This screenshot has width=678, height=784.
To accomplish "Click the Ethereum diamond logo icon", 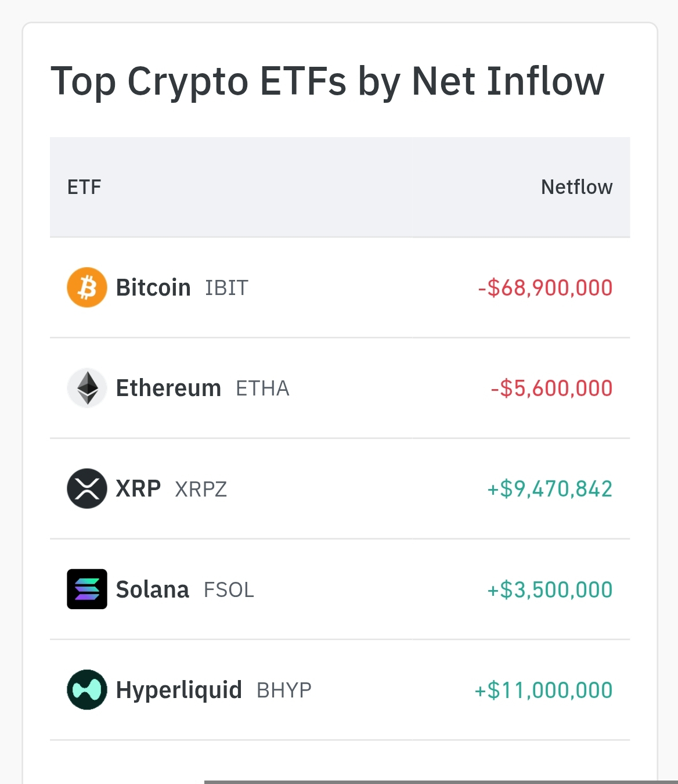I will [87, 388].
